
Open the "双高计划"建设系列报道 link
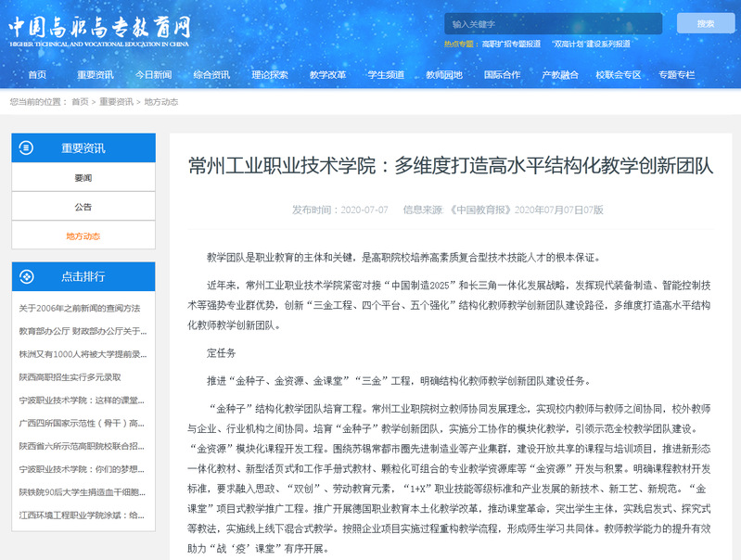click(592, 44)
